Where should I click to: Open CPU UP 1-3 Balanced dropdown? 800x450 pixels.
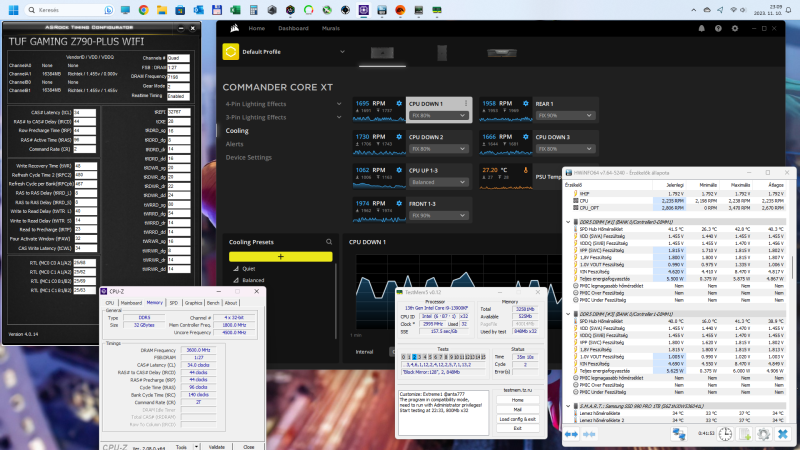click(x=438, y=182)
